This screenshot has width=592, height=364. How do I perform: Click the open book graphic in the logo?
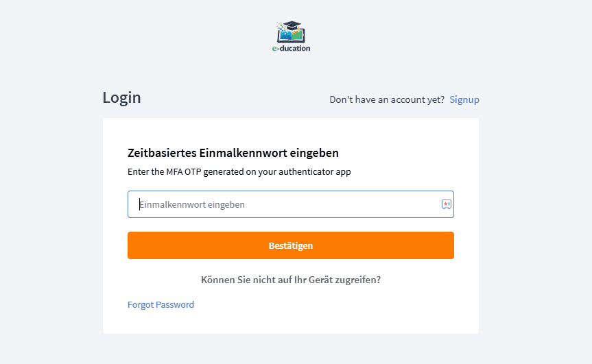pyautogui.click(x=291, y=34)
